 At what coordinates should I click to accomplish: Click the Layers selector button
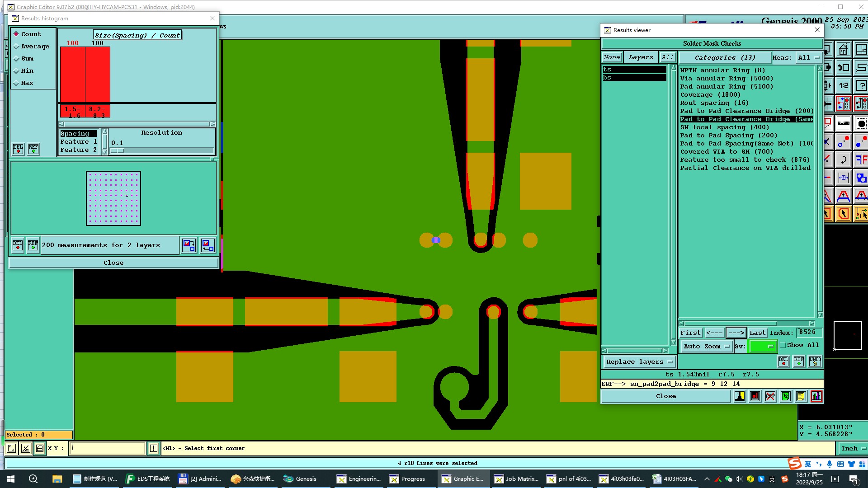coord(641,57)
